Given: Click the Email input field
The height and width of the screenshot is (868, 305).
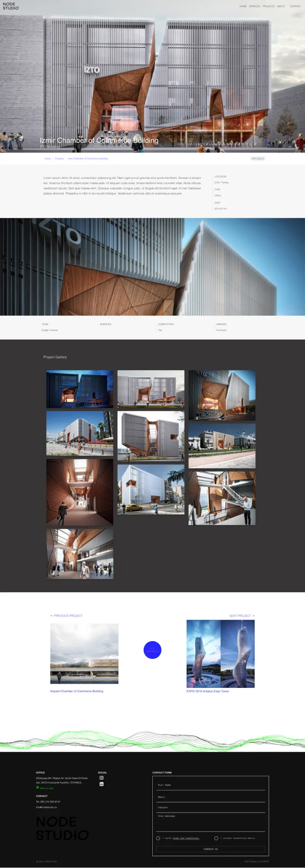Looking at the screenshot, I should pos(210,797).
